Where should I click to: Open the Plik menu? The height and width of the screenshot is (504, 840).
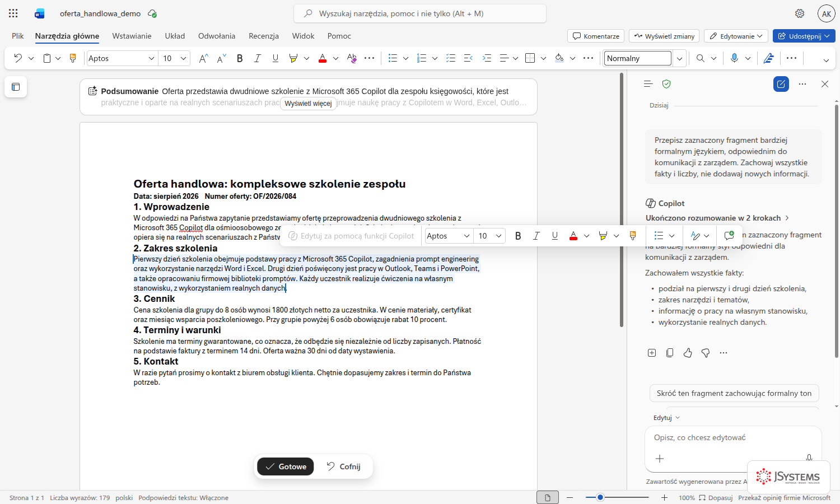click(18, 36)
